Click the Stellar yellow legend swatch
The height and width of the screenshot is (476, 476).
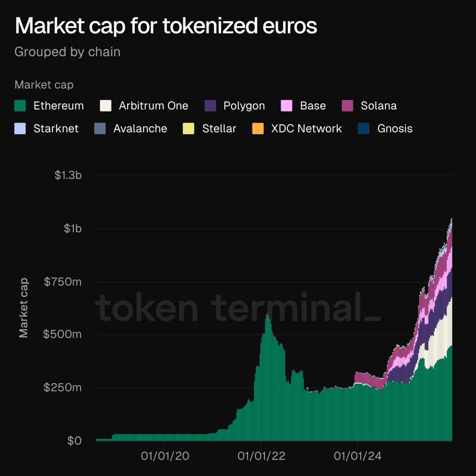pyautogui.click(x=189, y=129)
